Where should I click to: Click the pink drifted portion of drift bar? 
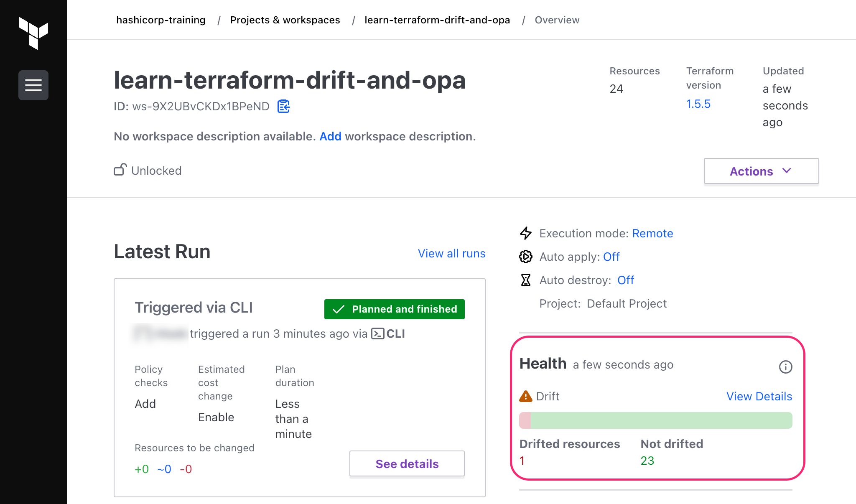tap(525, 420)
